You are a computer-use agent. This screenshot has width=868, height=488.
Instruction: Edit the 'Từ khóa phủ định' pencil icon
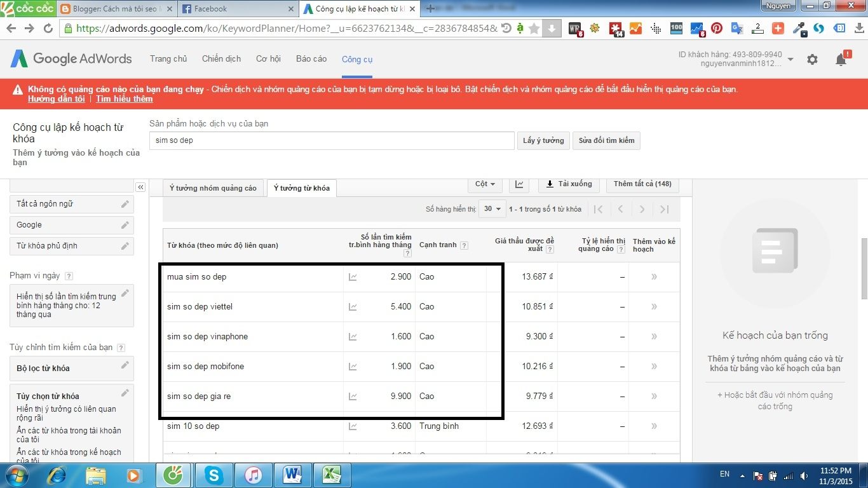[125, 246]
